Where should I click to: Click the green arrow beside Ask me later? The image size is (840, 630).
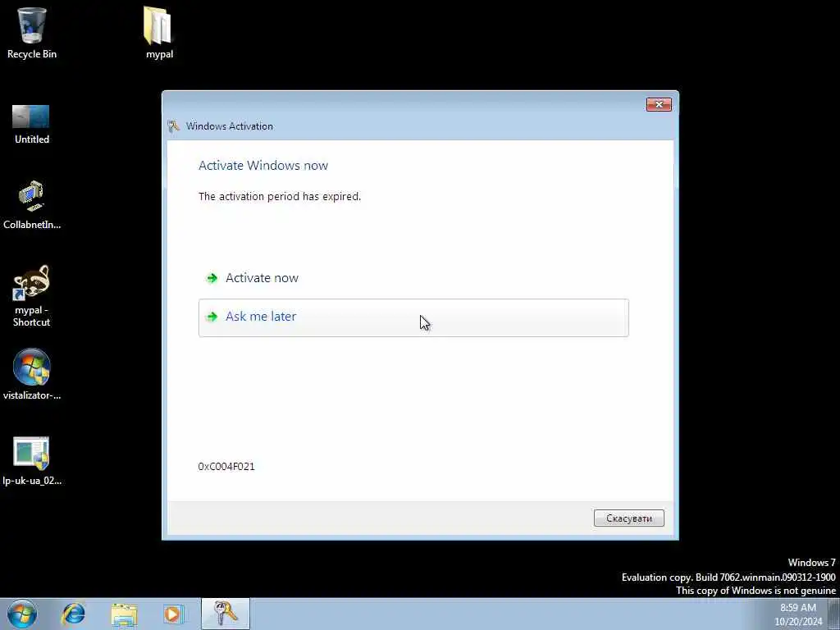point(212,317)
